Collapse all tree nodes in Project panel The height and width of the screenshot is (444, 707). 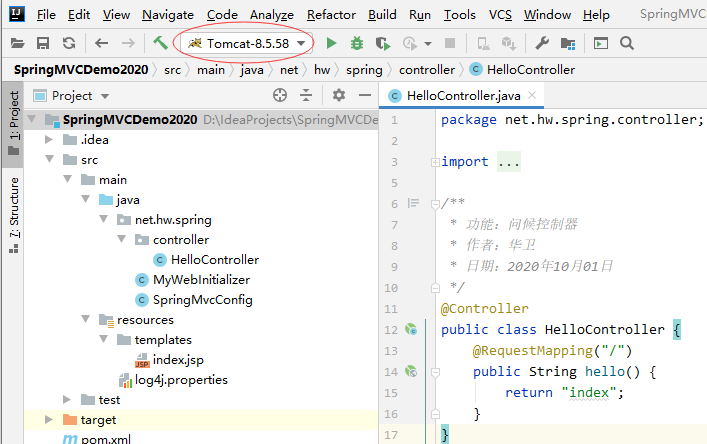coord(306,95)
